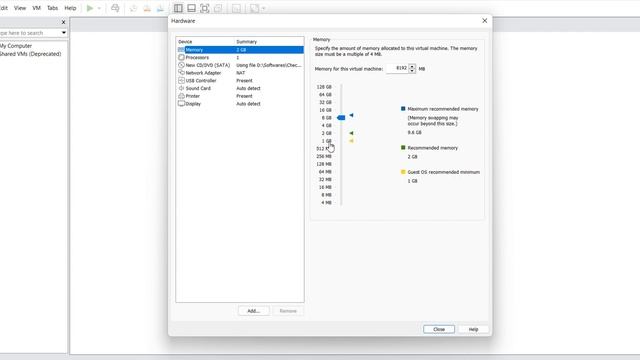Click the New CD/DVD (SATA) disc icon

tap(181, 65)
